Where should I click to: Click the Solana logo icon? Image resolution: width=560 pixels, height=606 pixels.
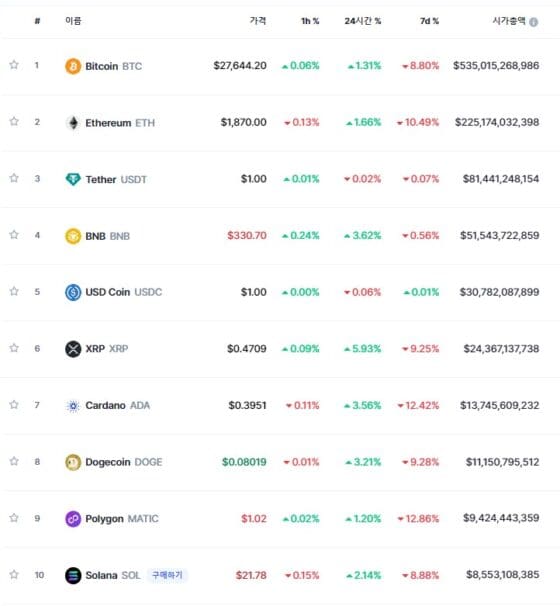pyautogui.click(x=73, y=575)
